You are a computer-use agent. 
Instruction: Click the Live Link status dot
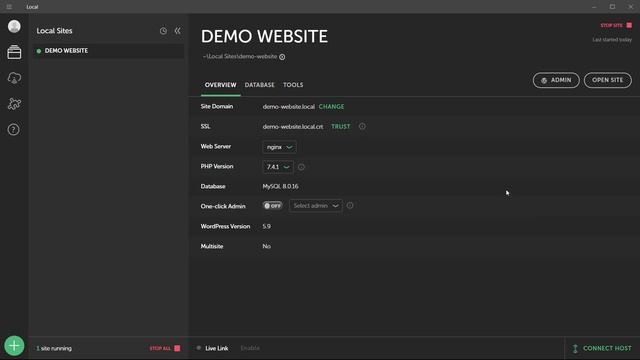pyautogui.click(x=199, y=348)
